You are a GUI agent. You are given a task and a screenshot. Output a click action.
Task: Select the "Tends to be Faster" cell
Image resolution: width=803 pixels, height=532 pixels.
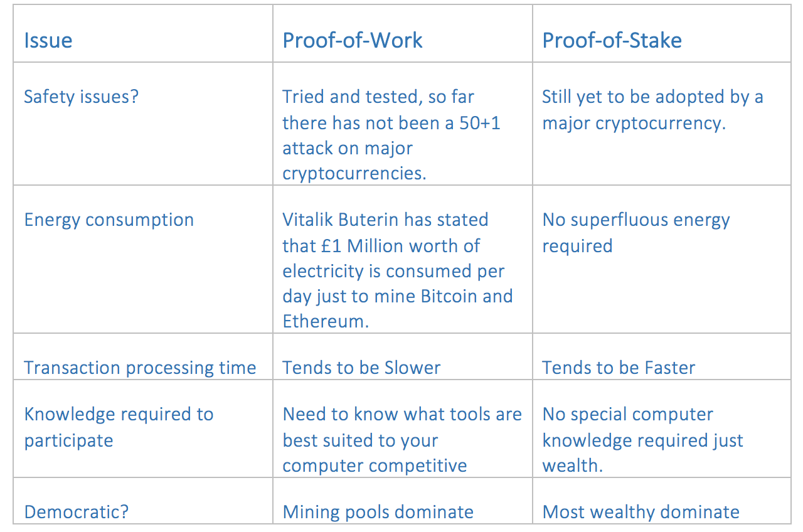pos(619,368)
